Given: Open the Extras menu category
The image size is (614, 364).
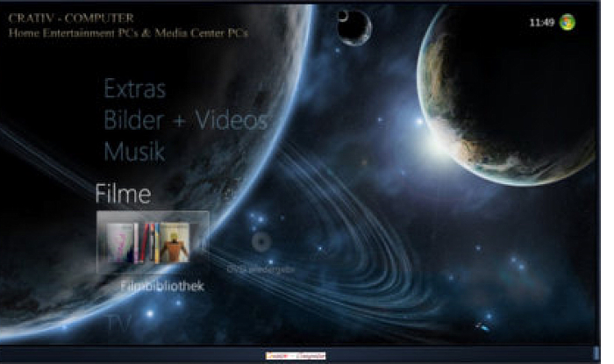Looking at the screenshot, I should [x=135, y=89].
